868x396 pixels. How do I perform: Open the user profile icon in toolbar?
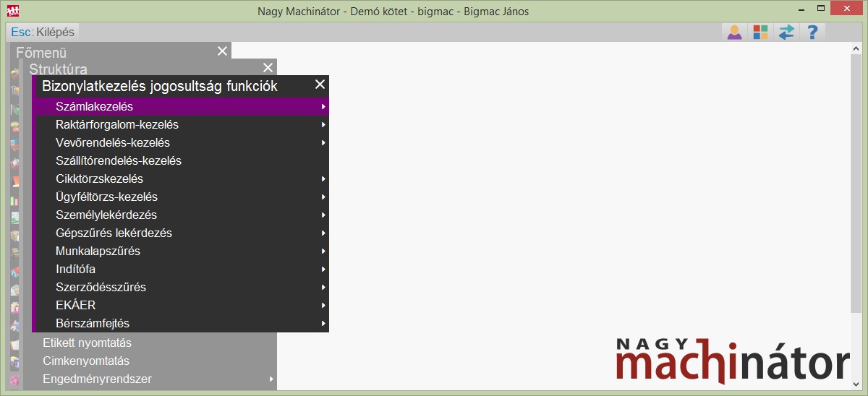734,33
